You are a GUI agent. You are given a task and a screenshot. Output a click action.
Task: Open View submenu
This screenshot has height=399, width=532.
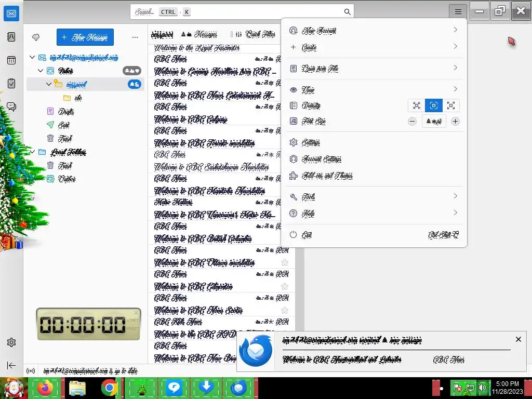374,89
